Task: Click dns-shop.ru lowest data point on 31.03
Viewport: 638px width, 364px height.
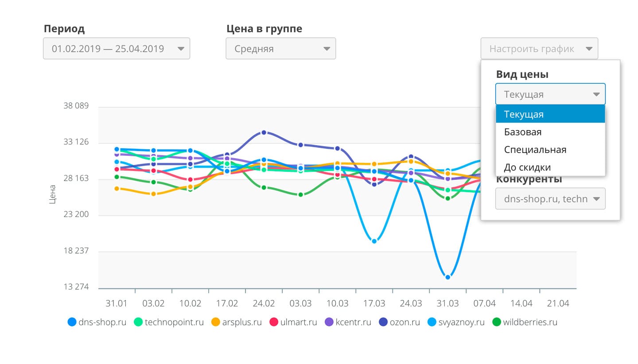Action: [x=448, y=277]
